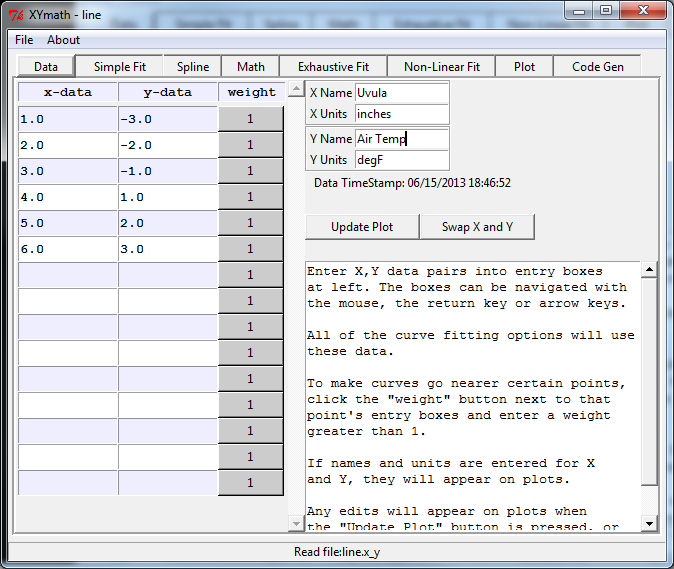Select the x-data cell containing 4.0
This screenshot has width=674, height=569.
point(68,197)
